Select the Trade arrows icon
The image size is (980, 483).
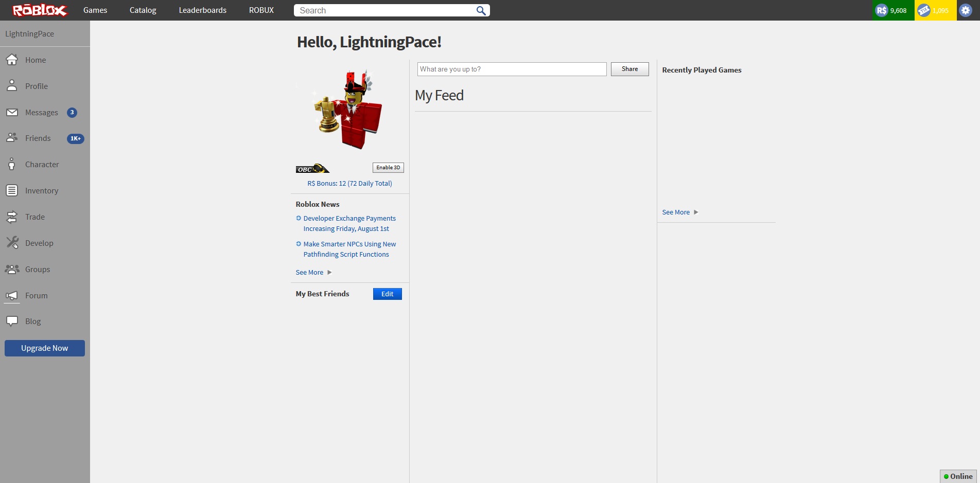click(x=12, y=217)
